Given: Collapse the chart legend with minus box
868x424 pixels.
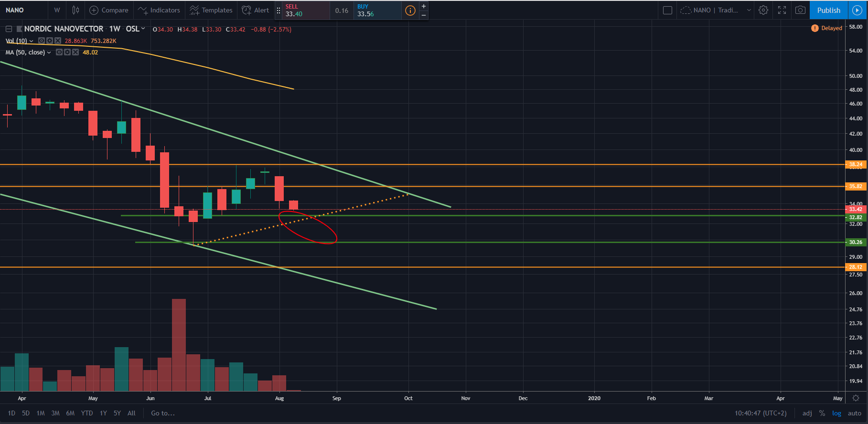Looking at the screenshot, I should [x=9, y=29].
